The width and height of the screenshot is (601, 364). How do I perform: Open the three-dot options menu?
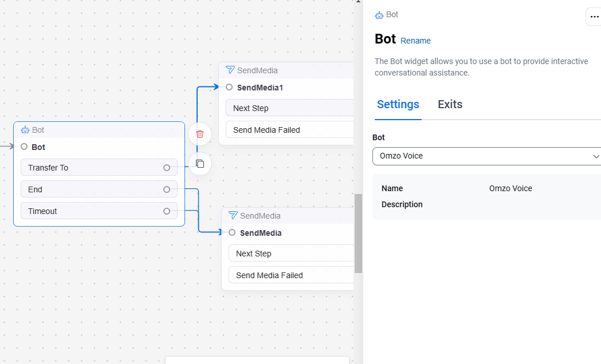(x=594, y=17)
